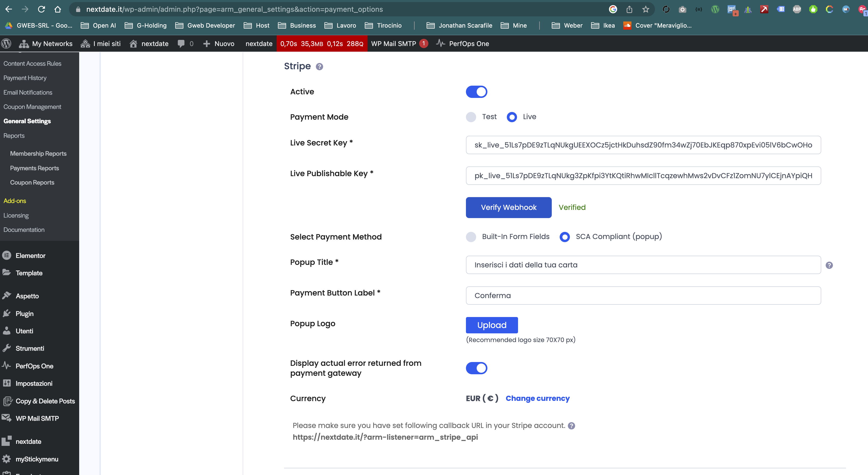
Task: Click the callback URL help icon
Action: [x=571, y=426]
